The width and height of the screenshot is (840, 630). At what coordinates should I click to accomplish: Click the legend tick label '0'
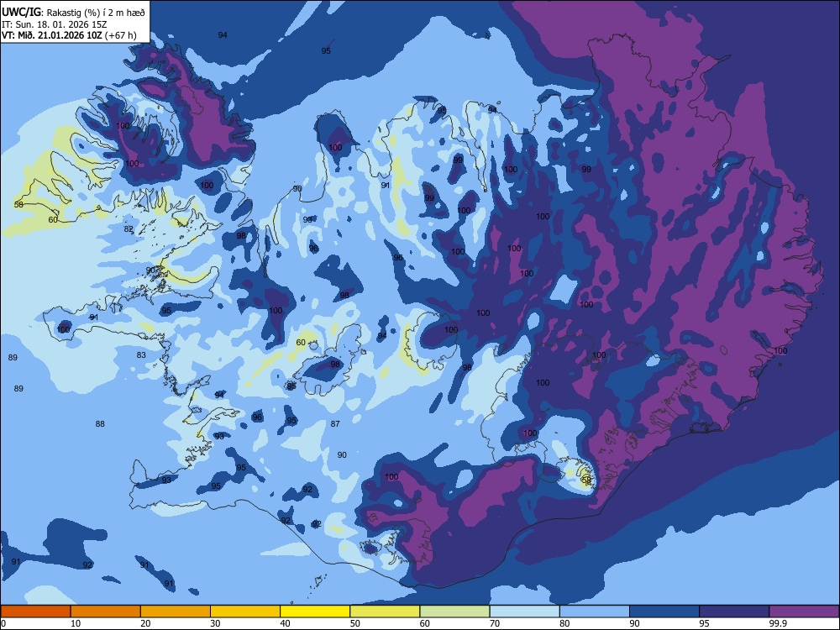click(x=3, y=623)
